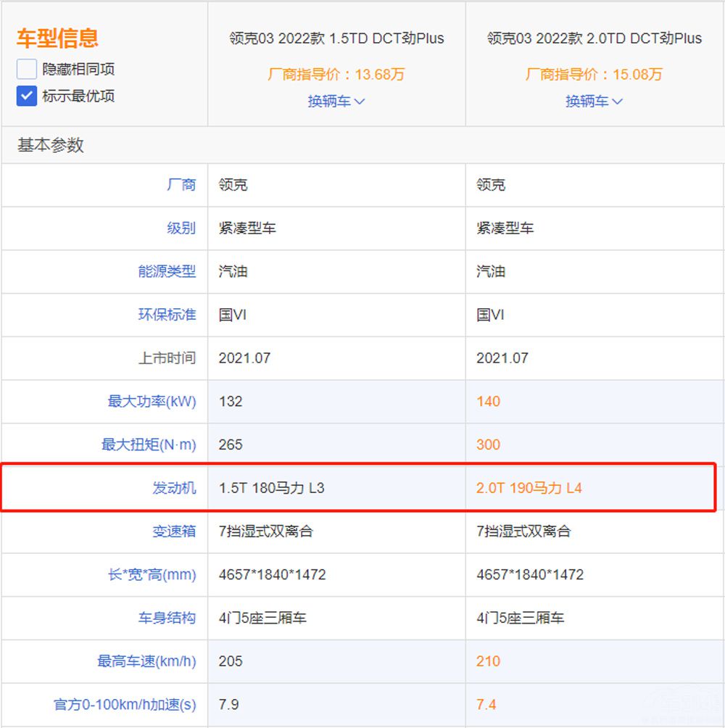
Task: Uncheck the 标示最优项 checkbox
Action: tap(27, 96)
